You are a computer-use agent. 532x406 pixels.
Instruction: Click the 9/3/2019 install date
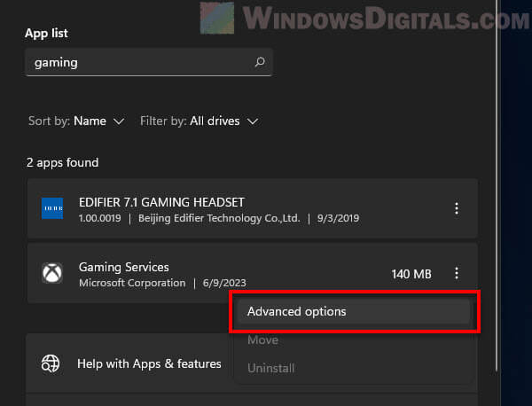[339, 218]
